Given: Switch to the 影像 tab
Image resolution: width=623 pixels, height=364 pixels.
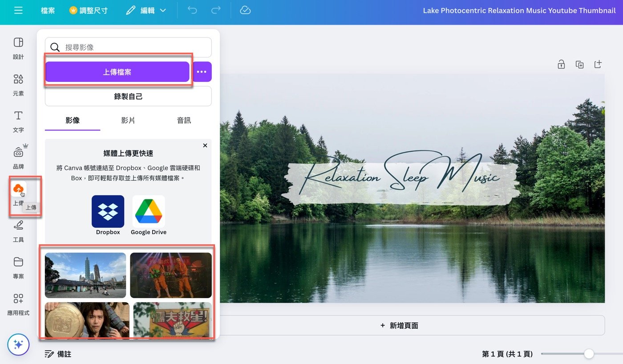Looking at the screenshot, I should (73, 121).
